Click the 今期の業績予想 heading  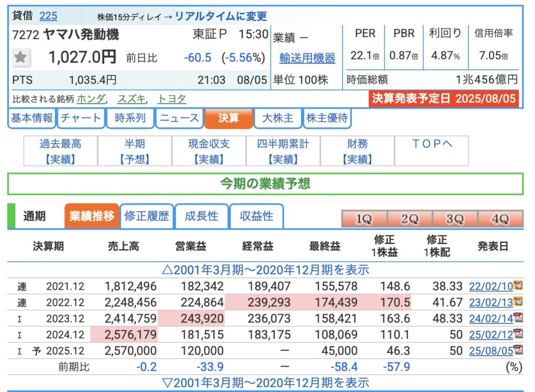[x=265, y=184]
